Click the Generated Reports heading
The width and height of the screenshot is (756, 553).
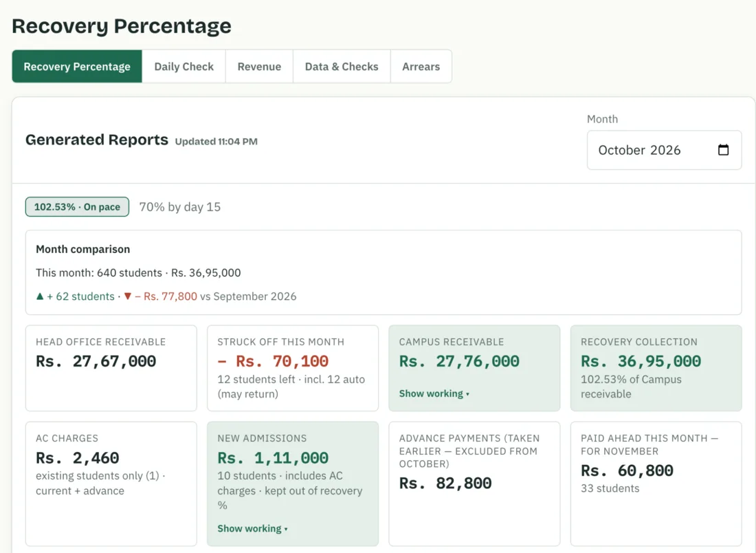tap(97, 140)
